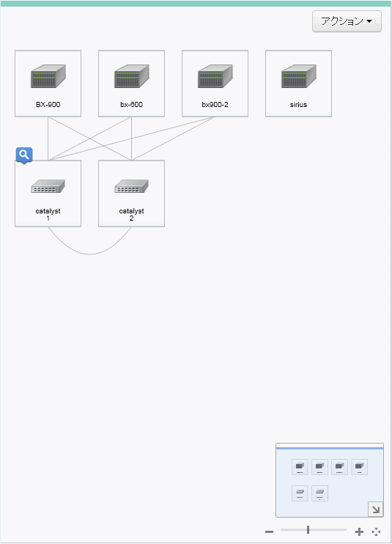Select the catalyst 2 switch icon
This screenshot has height=544, width=392.
(x=132, y=186)
